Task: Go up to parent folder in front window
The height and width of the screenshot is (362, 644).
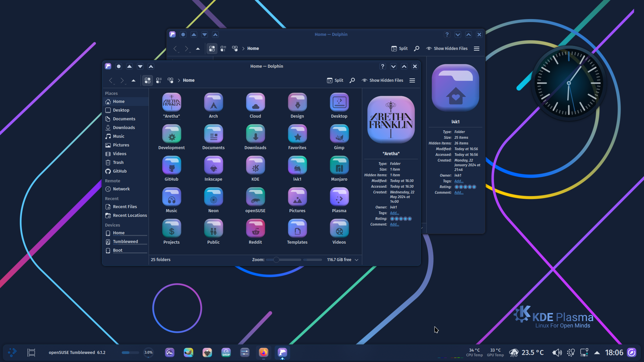Action: 133,80
